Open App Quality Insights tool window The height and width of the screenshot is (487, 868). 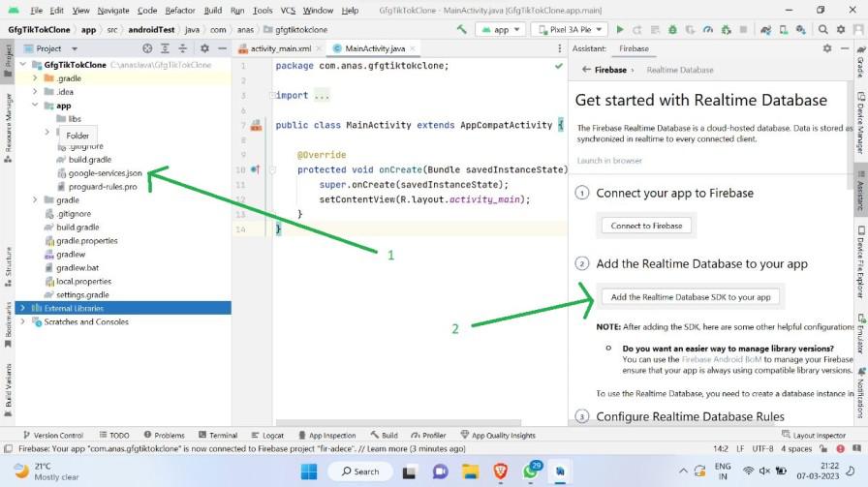pyautogui.click(x=498, y=436)
